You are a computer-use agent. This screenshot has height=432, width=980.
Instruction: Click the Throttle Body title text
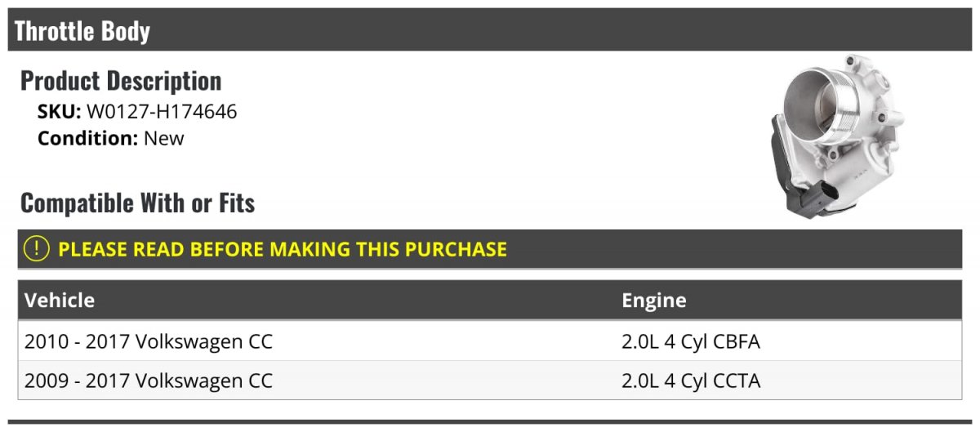pyautogui.click(x=82, y=31)
